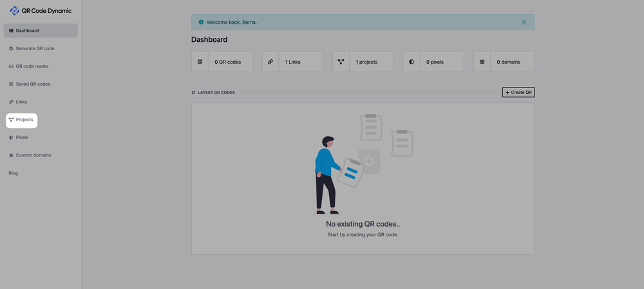Click the 'Welcome back, Berna.' message

point(232,22)
